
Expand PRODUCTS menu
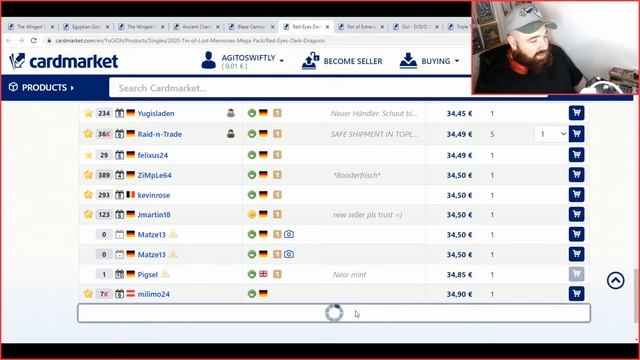[x=42, y=87]
